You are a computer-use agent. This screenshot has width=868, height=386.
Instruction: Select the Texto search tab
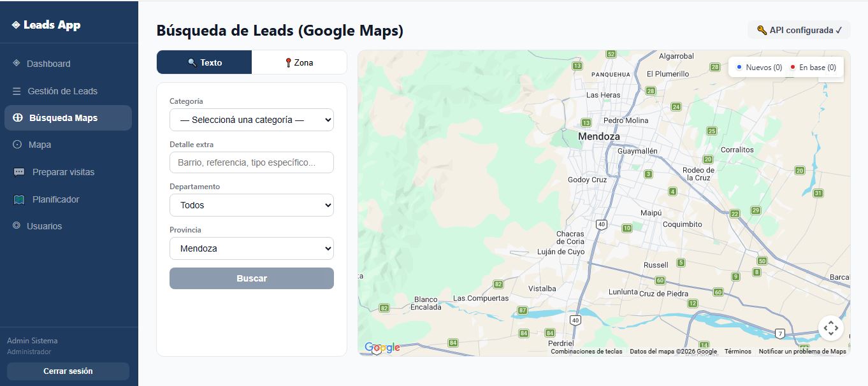click(x=204, y=62)
